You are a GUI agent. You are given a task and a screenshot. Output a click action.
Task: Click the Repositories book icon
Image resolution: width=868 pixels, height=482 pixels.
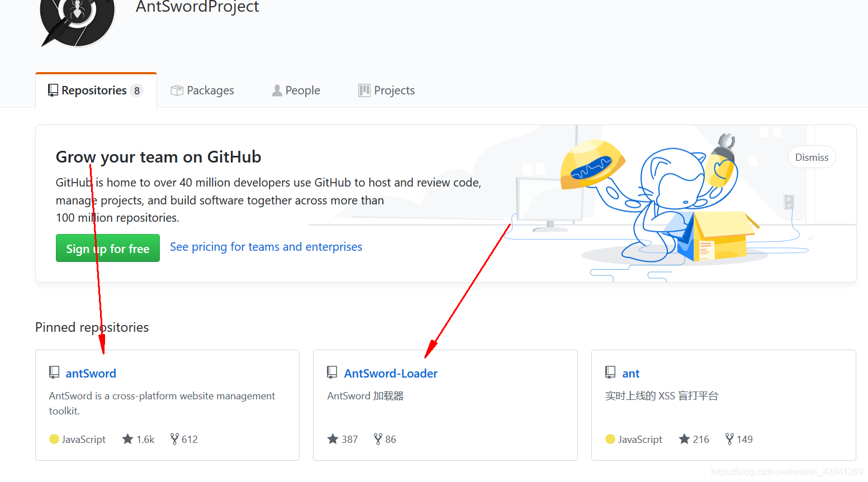(x=53, y=90)
